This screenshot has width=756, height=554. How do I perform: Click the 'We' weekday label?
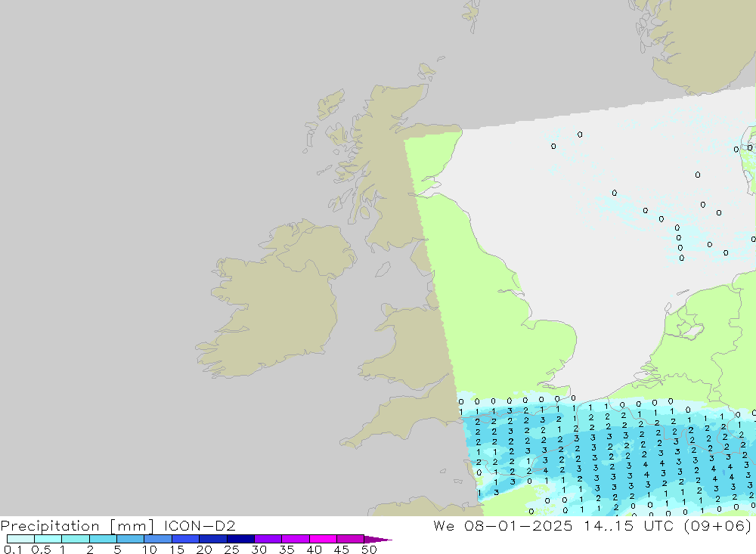point(444,525)
